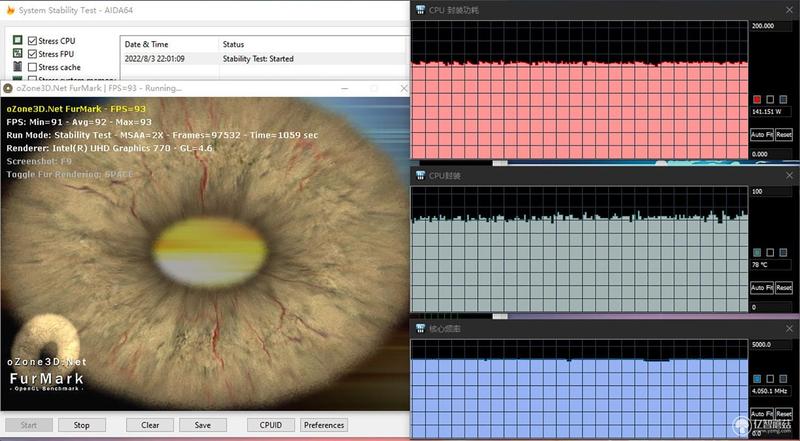Click the 200.000 maximum field of the power graph

(x=771, y=26)
